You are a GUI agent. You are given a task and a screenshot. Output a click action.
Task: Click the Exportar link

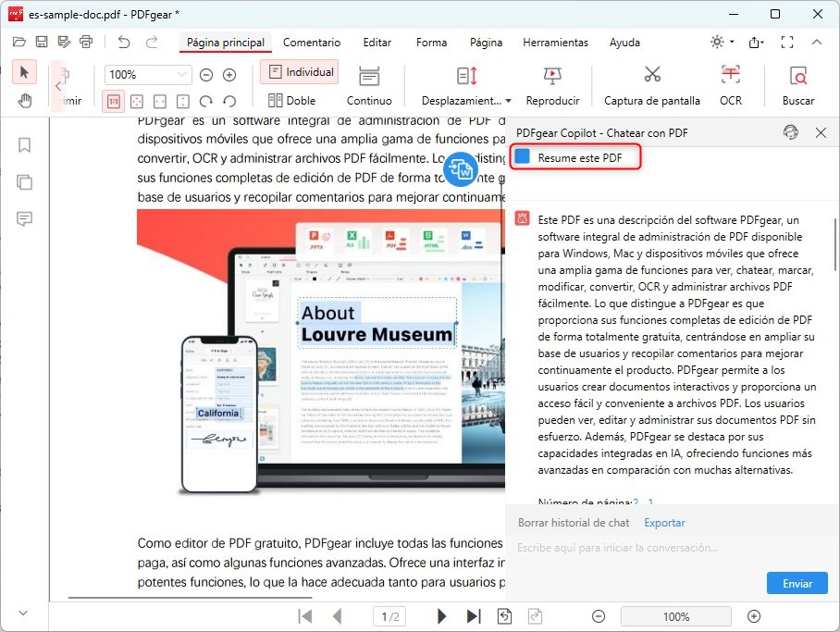pos(664,523)
